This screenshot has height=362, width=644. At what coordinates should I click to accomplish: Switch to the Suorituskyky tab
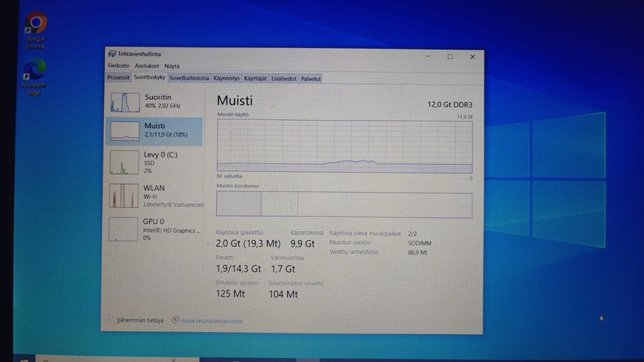coord(150,77)
